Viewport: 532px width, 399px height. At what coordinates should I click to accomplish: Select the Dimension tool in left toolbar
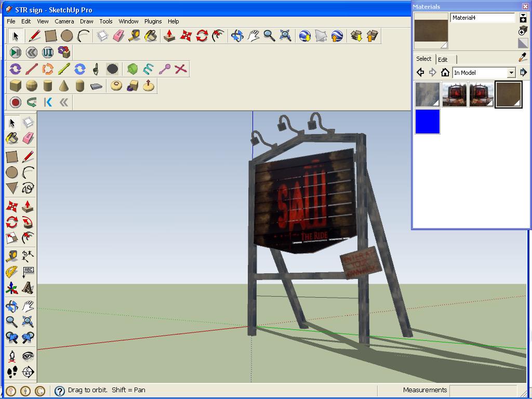[28, 256]
